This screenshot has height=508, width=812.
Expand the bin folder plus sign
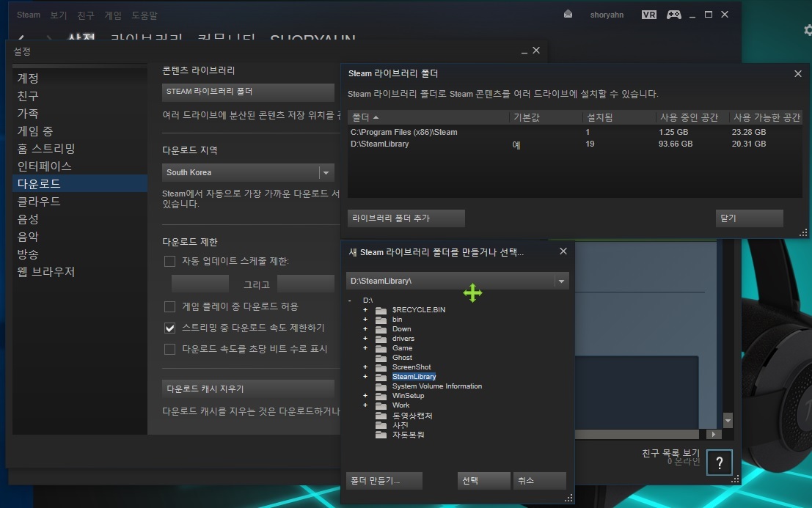pos(365,319)
